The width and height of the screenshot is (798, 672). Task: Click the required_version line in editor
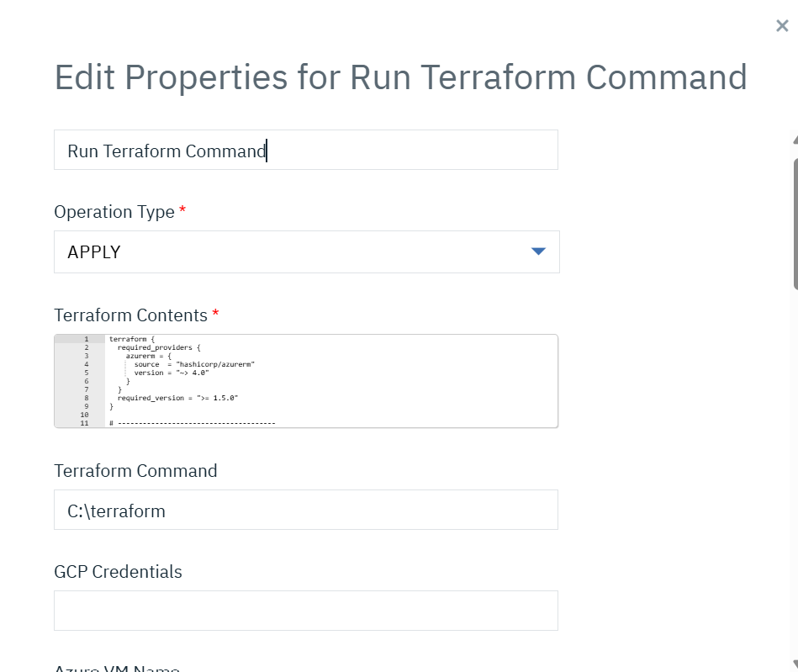pos(177,398)
